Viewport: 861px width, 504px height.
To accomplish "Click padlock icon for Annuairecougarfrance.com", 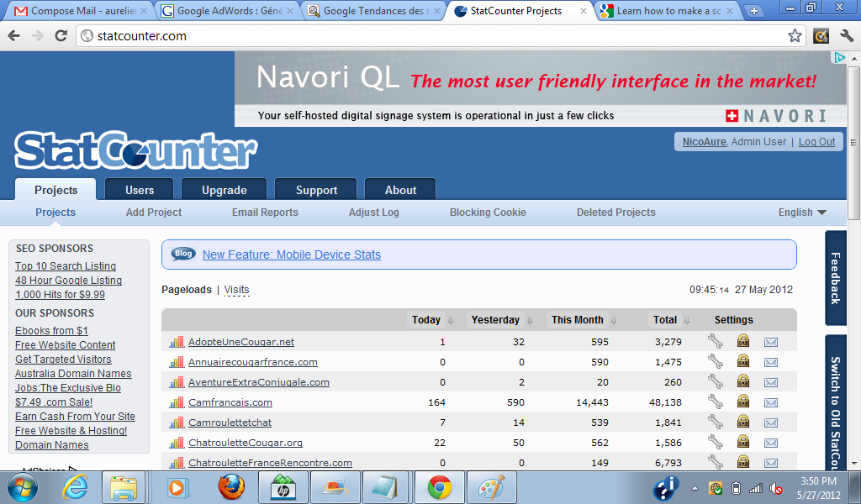I will (x=743, y=361).
